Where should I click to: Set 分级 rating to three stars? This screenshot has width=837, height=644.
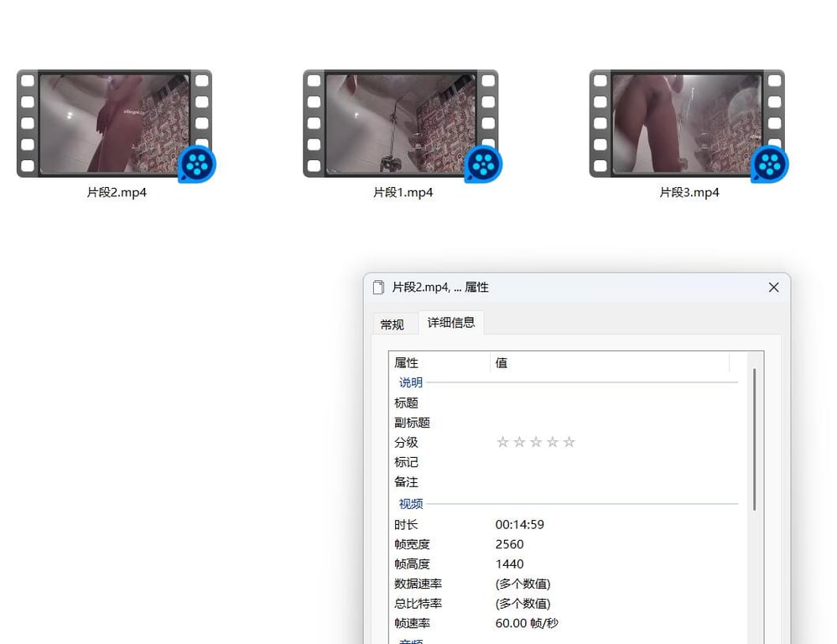point(535,442)
